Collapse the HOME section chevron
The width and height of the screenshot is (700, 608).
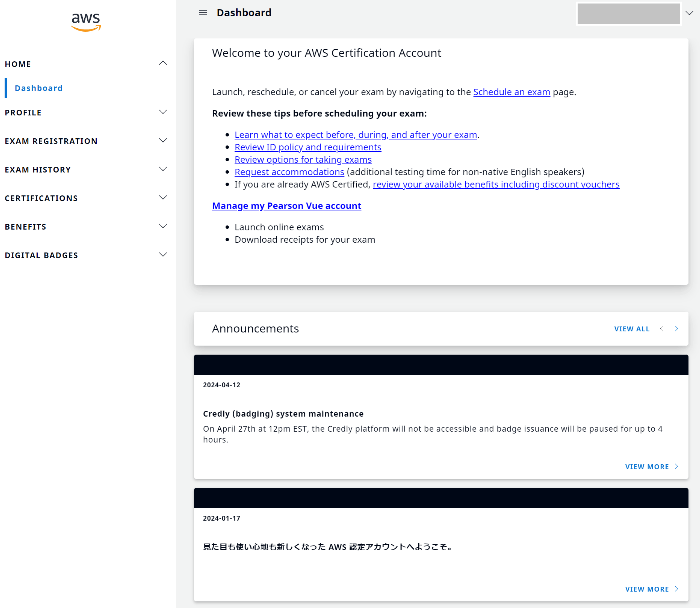pos(163,63)
